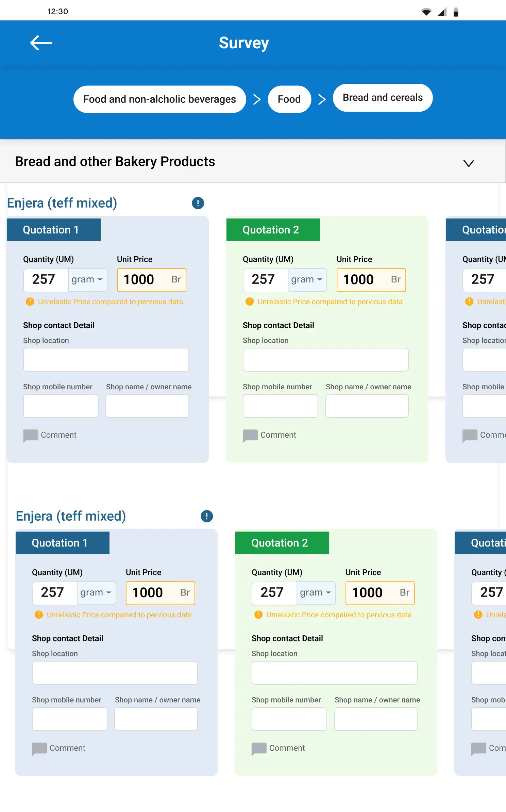Click quantity field 257 in second Enjera Quotation 1

[x=55, y=593]
